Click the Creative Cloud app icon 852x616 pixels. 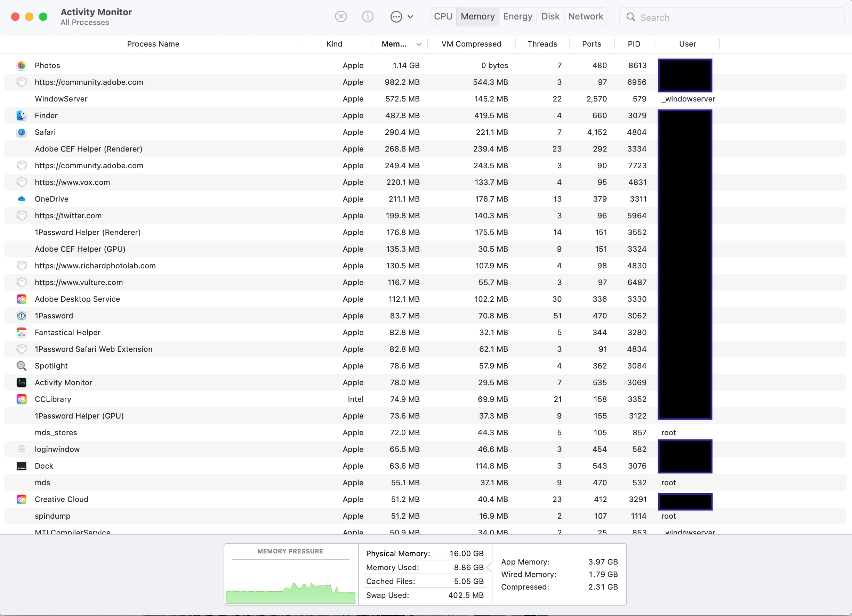tap(22, 499)
